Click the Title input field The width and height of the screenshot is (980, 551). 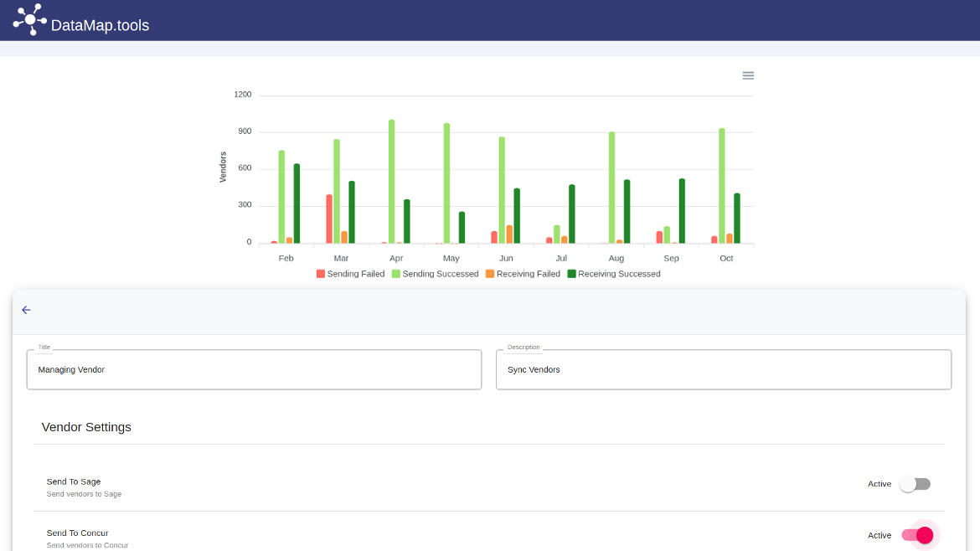tap(254, 369)
